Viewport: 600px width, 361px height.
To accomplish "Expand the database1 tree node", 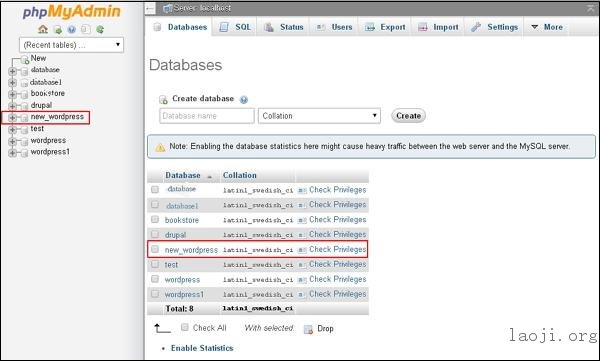I will 12,82.
